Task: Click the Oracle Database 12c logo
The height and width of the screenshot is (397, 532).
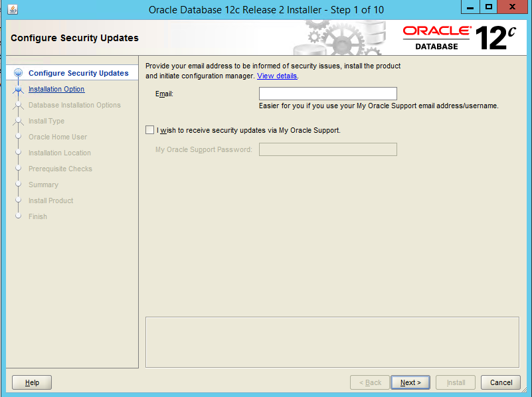Action: pyautogui.click(x=460, y=38)
